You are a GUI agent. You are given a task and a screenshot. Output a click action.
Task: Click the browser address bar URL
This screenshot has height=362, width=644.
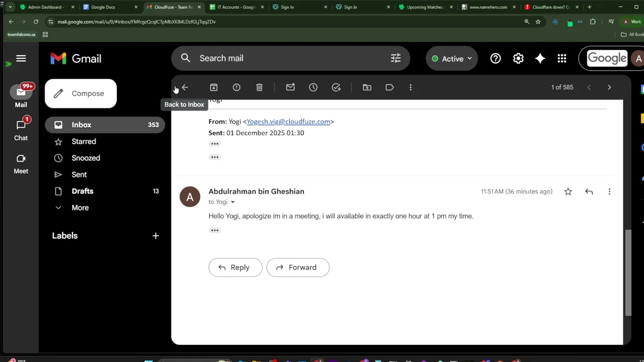(x=137, y=22)
